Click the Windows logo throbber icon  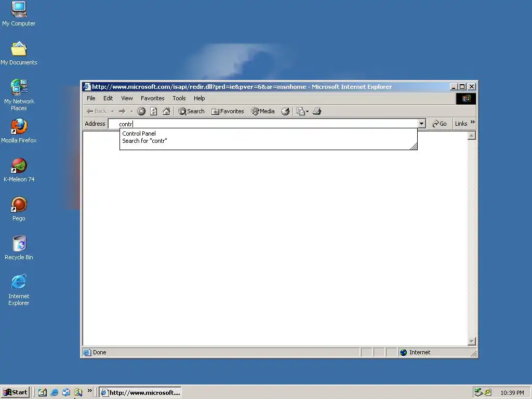tap(466, 98)
